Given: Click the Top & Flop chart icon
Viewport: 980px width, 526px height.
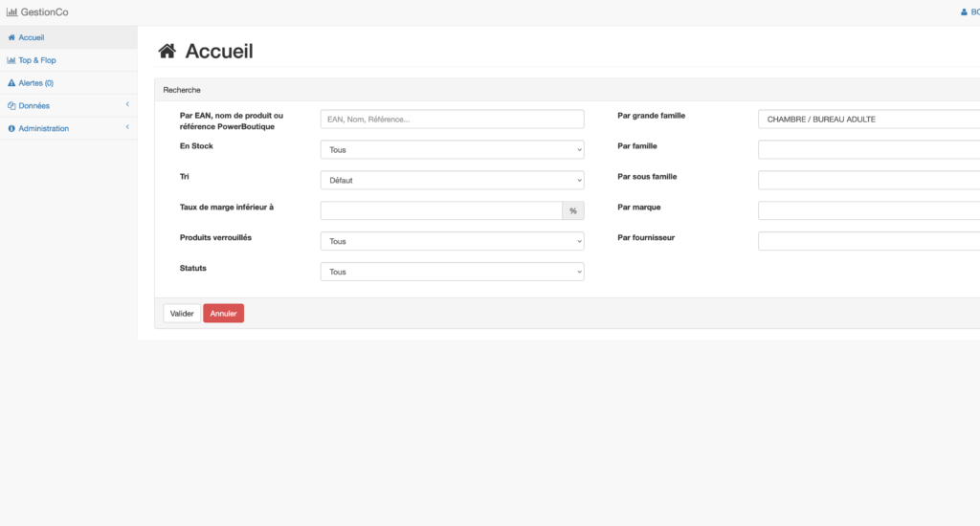Looking at the screenshot, I should point(11,60).
